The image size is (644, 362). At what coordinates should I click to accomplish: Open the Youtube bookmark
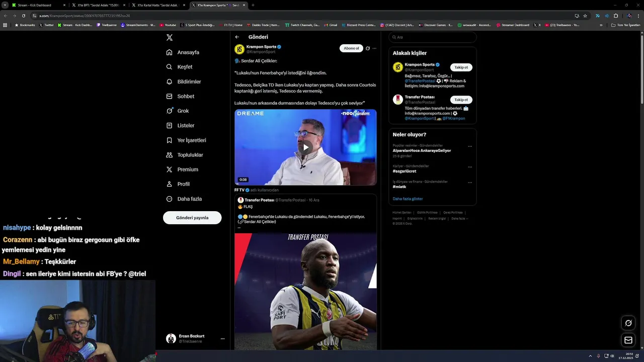tap(168, 25)
